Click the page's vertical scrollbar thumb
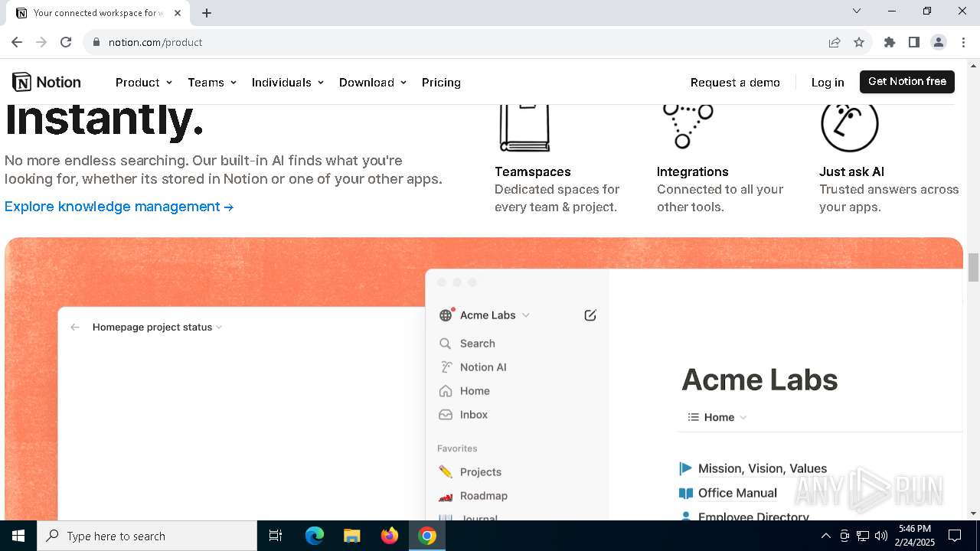The height and width of the screenshot is (551, 980). pos(973,268)
